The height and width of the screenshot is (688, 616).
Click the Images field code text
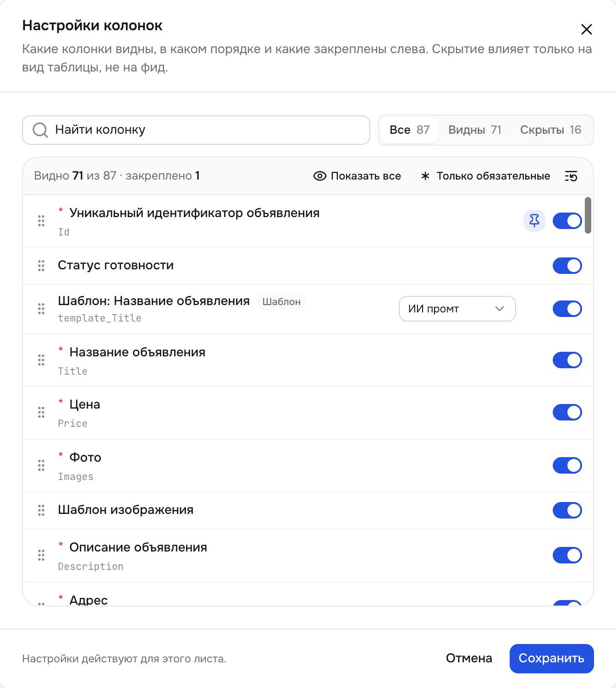tap(76, 477)
